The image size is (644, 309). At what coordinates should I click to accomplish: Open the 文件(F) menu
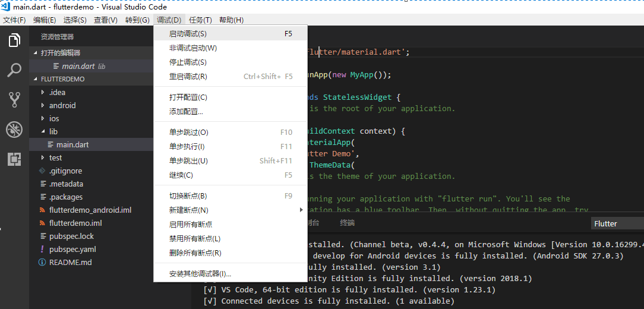tap(14, 20)
